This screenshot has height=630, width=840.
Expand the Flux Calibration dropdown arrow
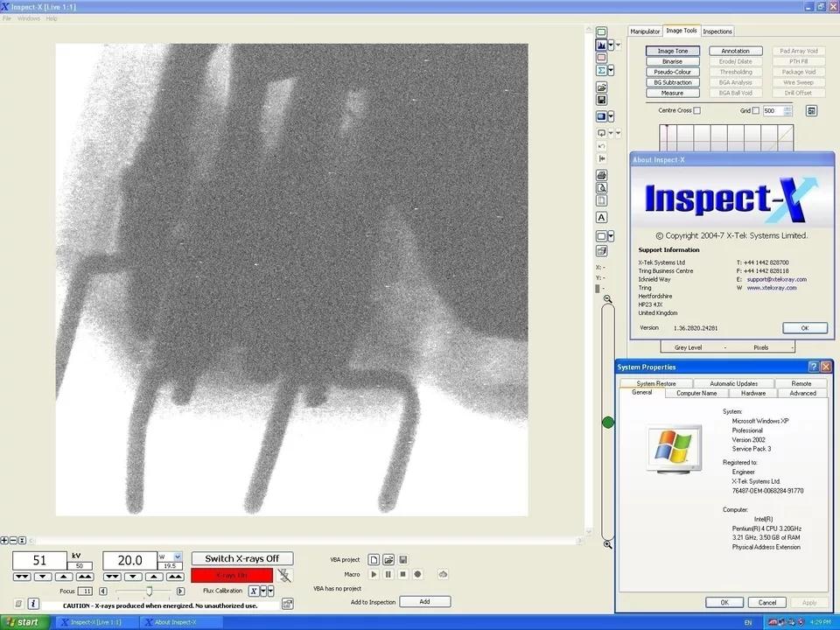[x=262, y=591]
